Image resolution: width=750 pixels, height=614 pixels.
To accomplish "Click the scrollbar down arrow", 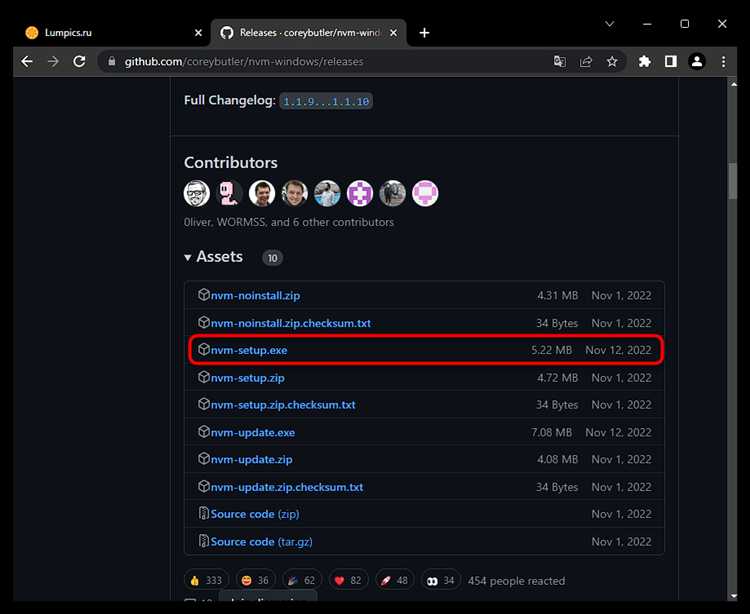I will pyautogui.click(x=734, y=596).
